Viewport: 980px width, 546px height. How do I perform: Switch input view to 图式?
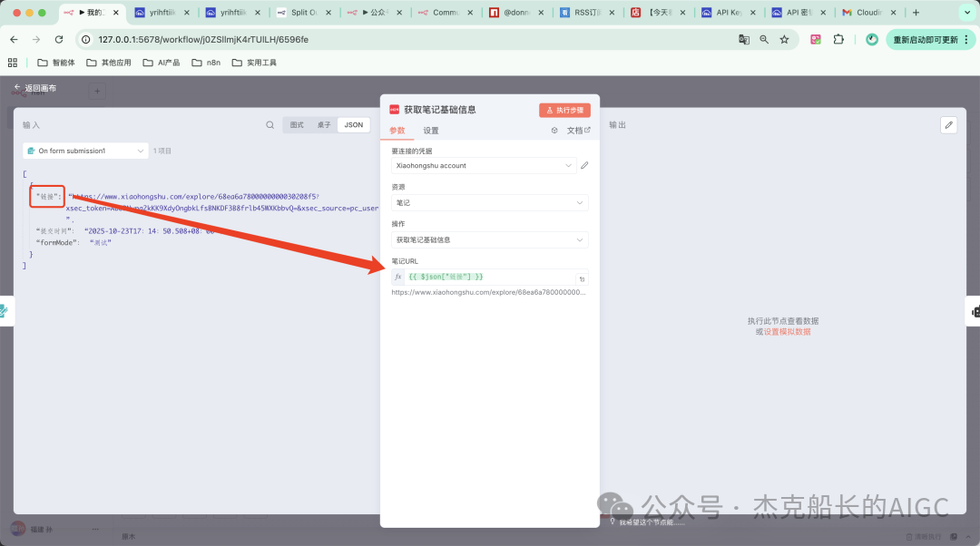[x=297, y=125]
